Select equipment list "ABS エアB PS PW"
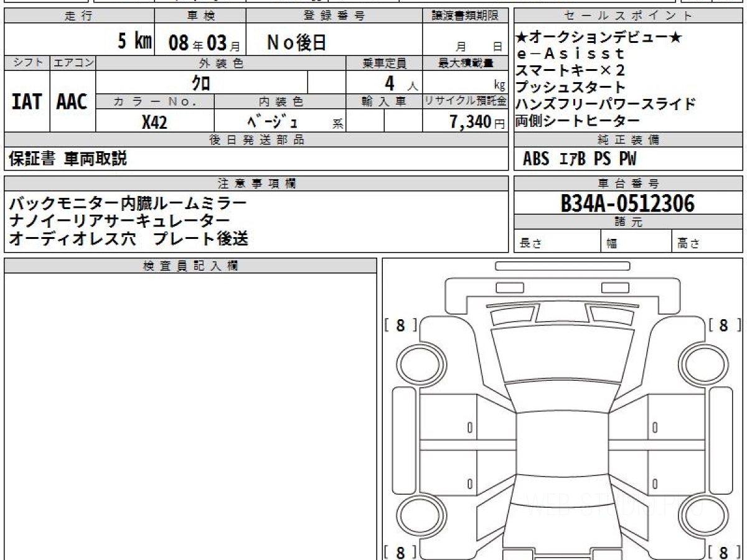747x560 pixels. [580, 159]
